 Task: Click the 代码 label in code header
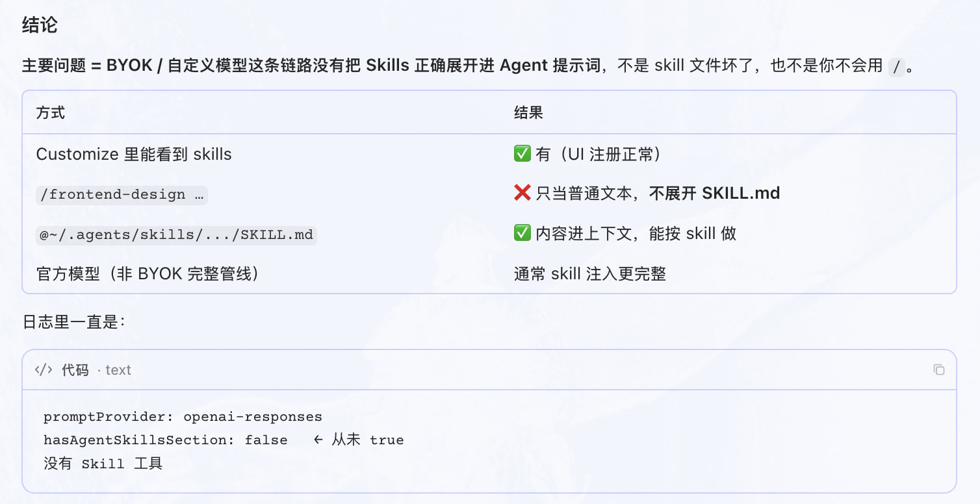tap(75, 370)
